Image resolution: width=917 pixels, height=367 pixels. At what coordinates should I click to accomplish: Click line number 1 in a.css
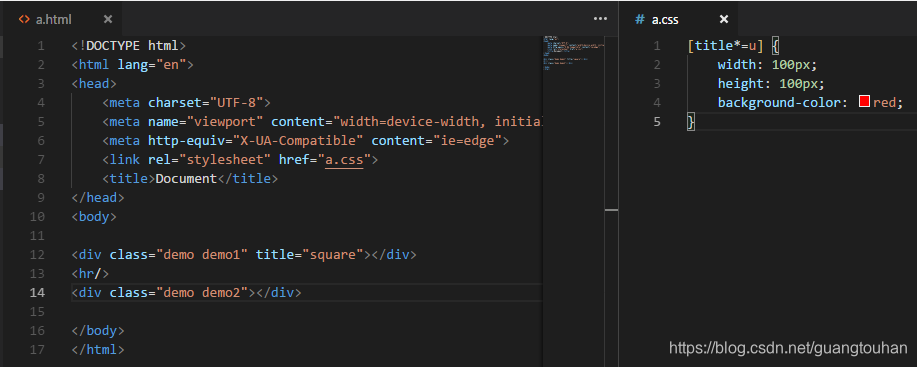(x=657, y=46)
